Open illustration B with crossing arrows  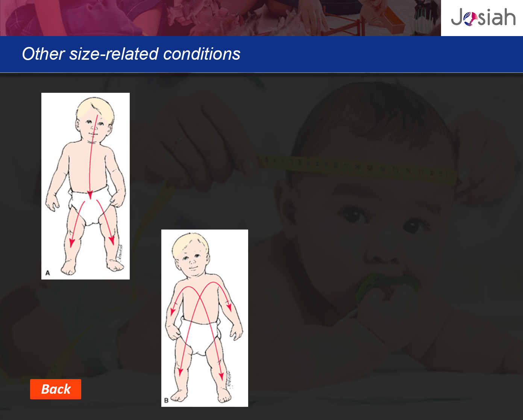tap(205, 318)
